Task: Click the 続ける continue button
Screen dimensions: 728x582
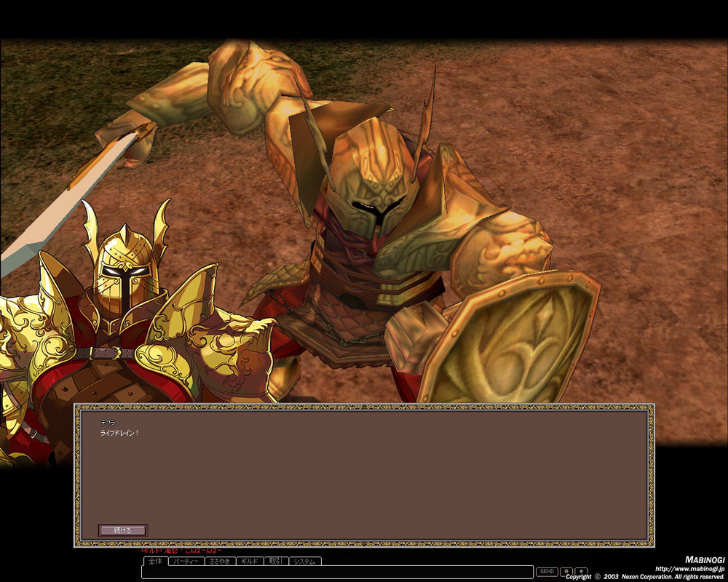Action: tap(123, 530)
